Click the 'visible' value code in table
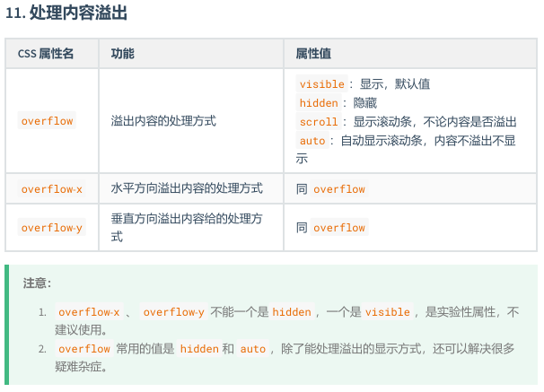The width and height of the screenshot is (544, 392). pos(321,83)
